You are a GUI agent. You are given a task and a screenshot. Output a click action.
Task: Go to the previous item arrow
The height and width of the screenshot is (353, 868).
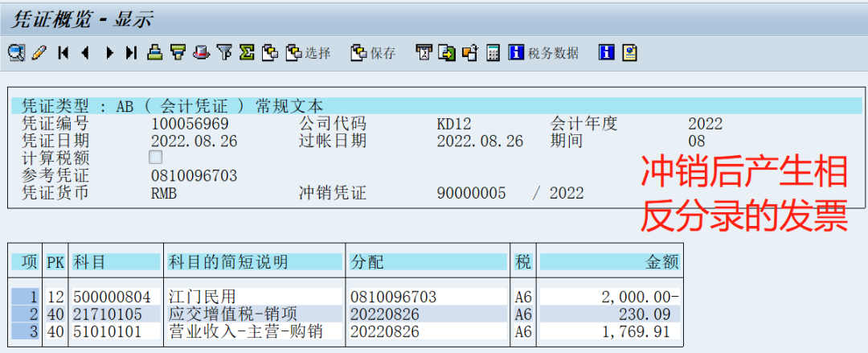click(85, 52)
